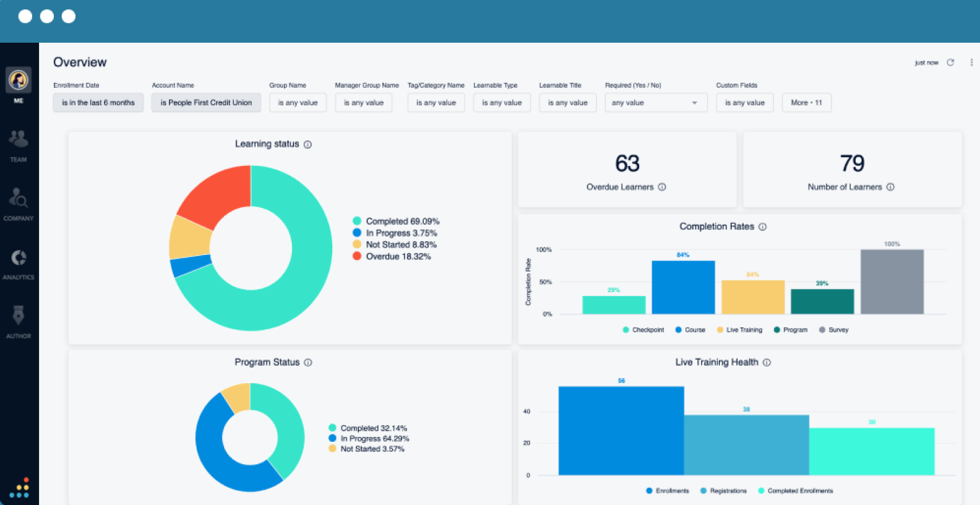Open the Team section in sidebar
Screen dimensions: 980x505
click(x=19, y=139)
